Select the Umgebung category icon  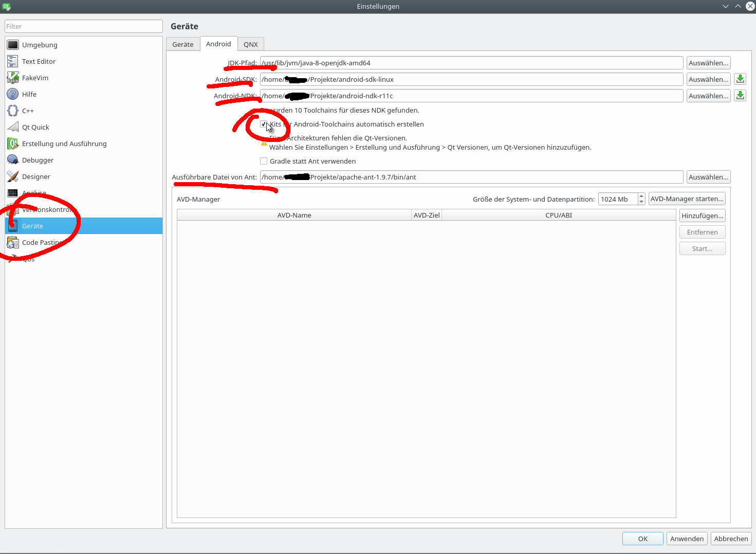coord(13,45)
